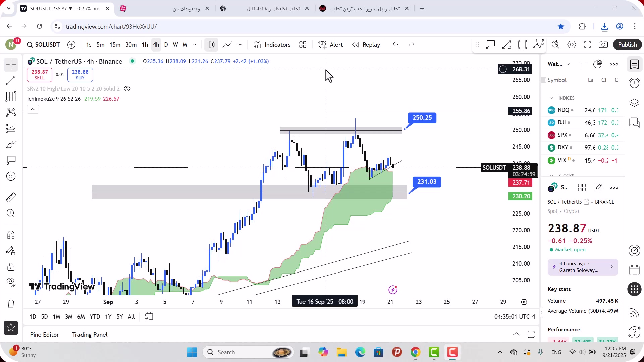Switch to the 15m timeframe
Image resolution: width=644 pixels, height=362 pixels.
[115, 45]
